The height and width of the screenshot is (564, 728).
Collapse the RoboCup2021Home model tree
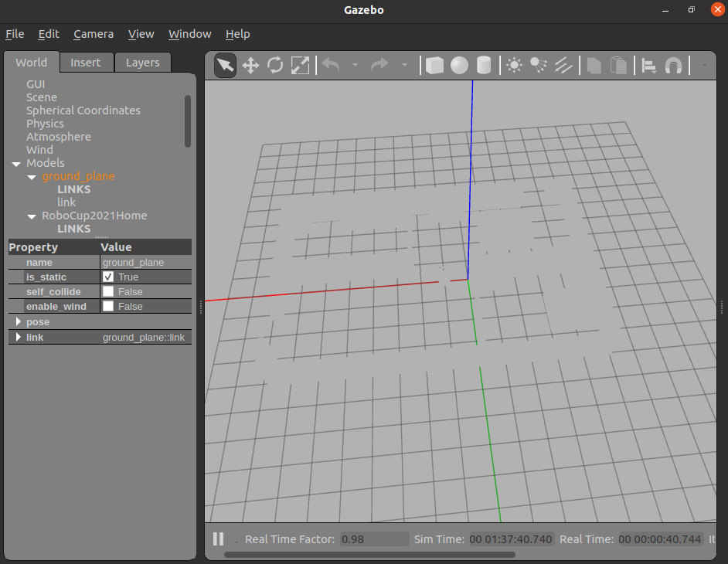click(32, 216)
